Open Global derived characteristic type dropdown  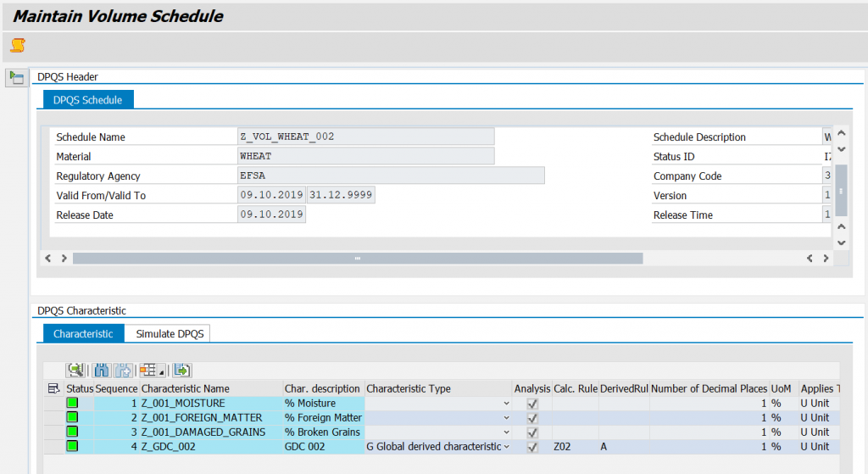(x=506, y=446)
